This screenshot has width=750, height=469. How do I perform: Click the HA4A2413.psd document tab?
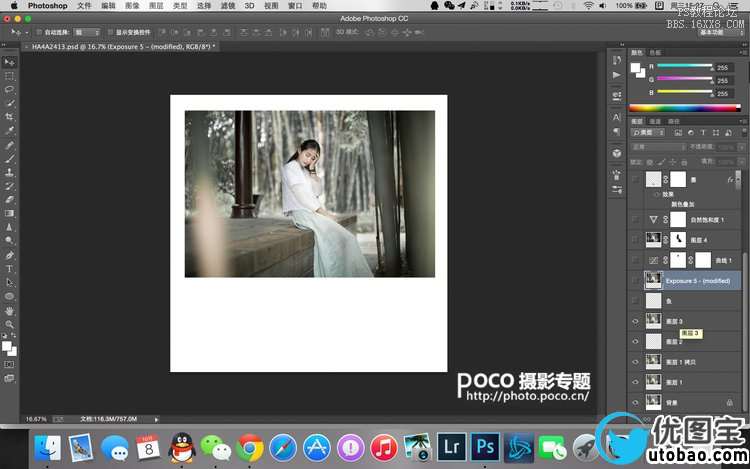(x=120, y=46)
